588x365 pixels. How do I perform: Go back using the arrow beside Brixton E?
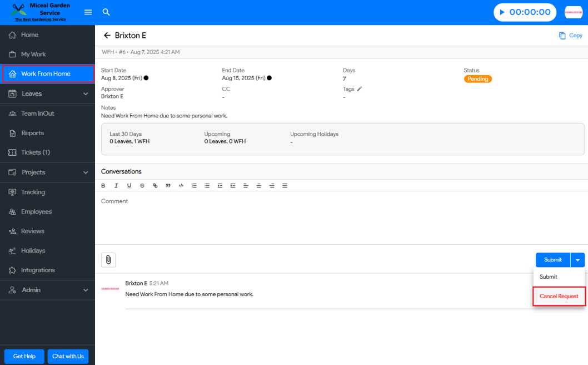[x=107, y=36]
